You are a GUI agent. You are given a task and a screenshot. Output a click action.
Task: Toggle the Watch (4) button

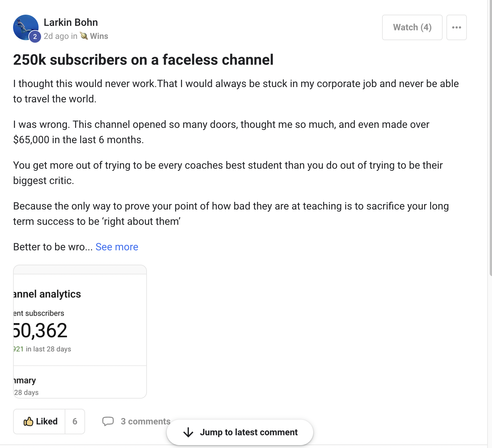[412, 27]
